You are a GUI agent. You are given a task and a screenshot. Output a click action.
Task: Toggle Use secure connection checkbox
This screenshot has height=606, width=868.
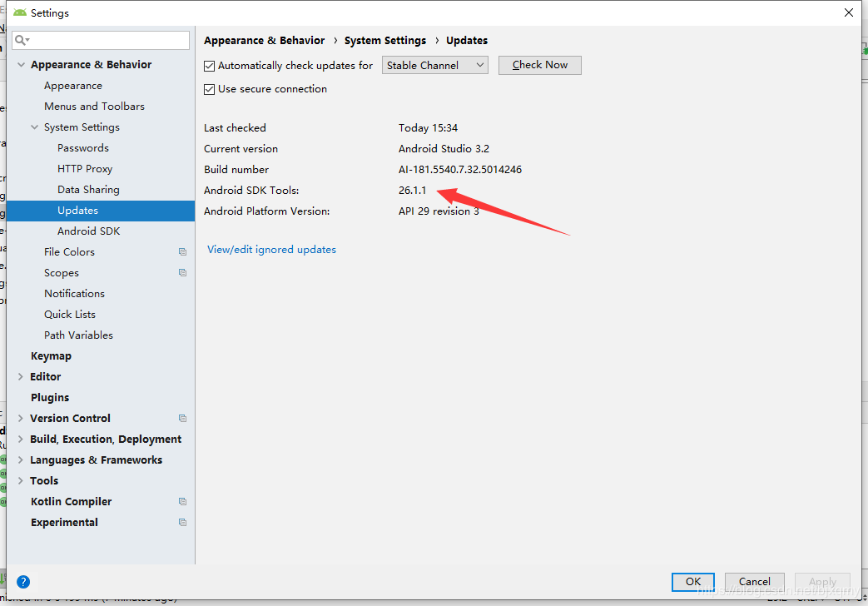[x=209, y=89]
